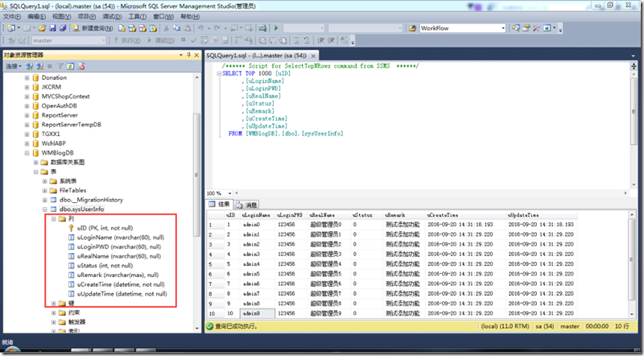Screen dimensions: 644x356
Task: Select the uLoginName column node
Action: point(120,238)
